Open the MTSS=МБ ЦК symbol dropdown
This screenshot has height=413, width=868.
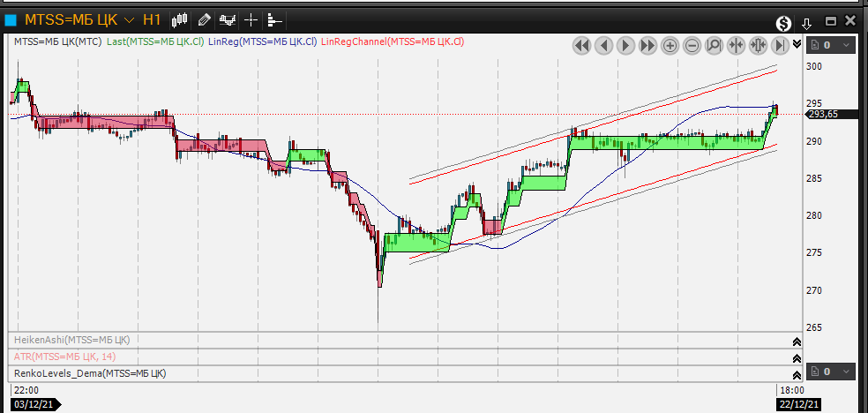[x=130, y=19]
